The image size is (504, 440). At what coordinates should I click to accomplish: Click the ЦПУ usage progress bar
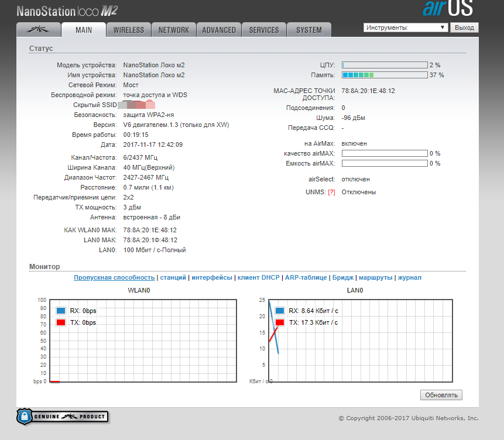(x=385, y=66)
